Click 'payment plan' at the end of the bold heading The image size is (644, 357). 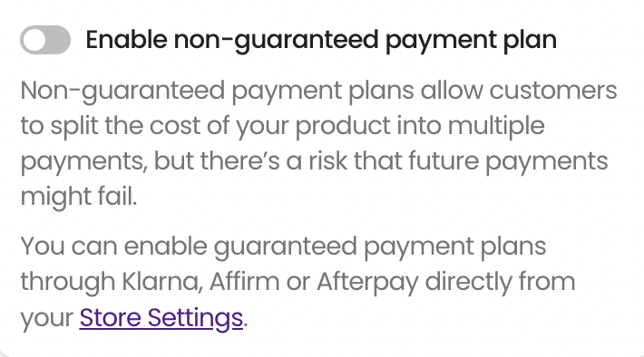[471, 42]
